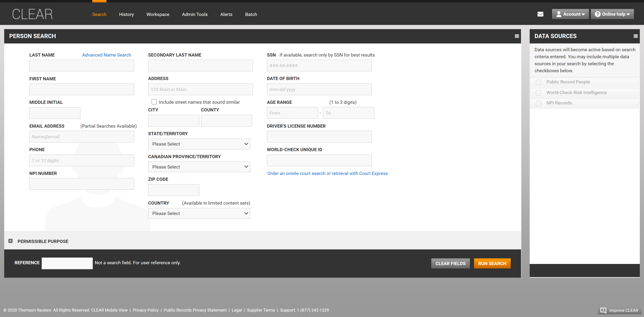Click the Improve CLEAR text link

tap(623, 310)
